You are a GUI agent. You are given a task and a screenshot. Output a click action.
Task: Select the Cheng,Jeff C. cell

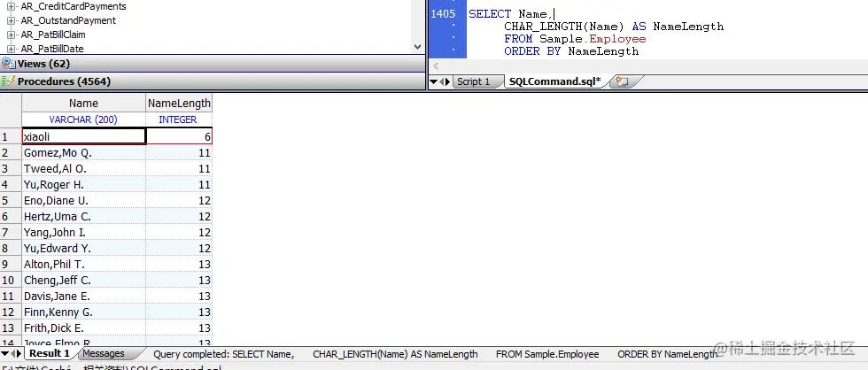[x=83, y=281]
